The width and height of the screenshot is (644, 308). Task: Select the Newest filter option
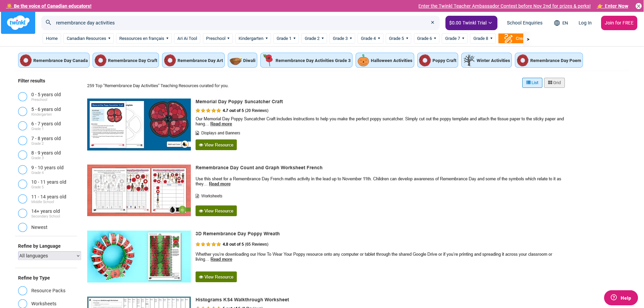click(x=22, y=228)
